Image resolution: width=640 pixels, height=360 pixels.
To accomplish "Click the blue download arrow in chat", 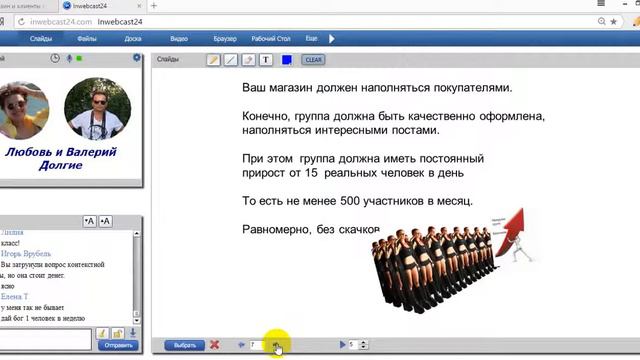I will (133, 333).
